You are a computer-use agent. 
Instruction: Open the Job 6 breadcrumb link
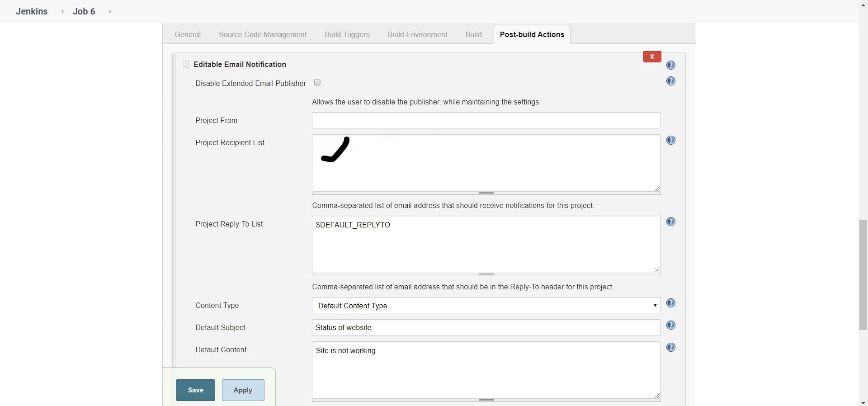click(84, 11)
